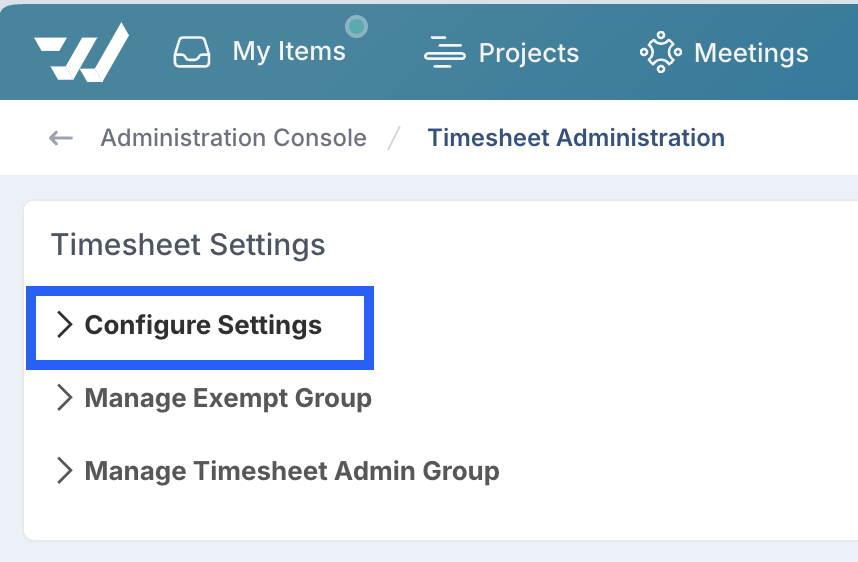Click the Timesheet Settings panel heading

[x=188, y=245]
